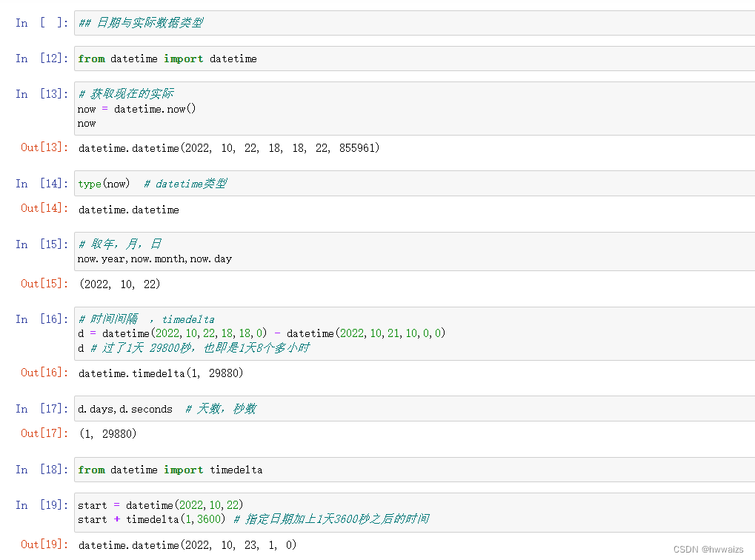Click the comment '# 获取现在的实际'
Screen dimensions: 755x560
[126, 93]
